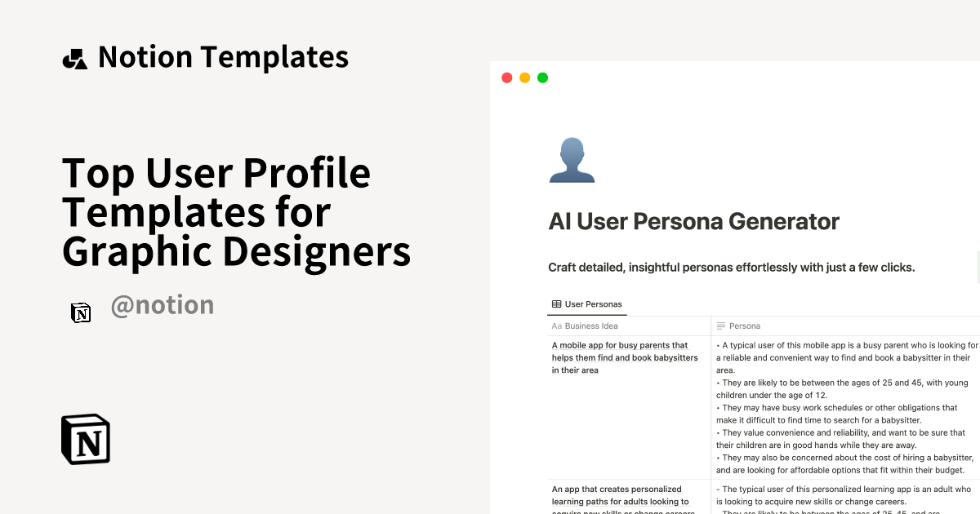
Task: Open the babysitter mobile app row
Action: coord(625,357)
